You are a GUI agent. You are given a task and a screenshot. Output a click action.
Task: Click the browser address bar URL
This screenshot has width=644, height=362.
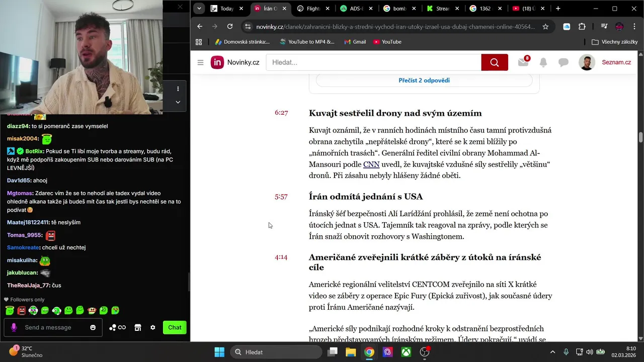395,27
